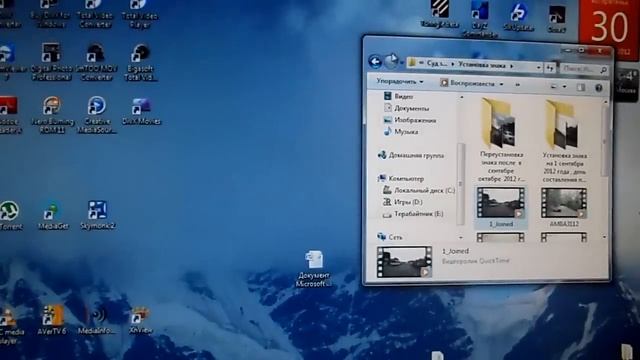Launch Digital Photo Professional shortcut

[x=51, y=61]
